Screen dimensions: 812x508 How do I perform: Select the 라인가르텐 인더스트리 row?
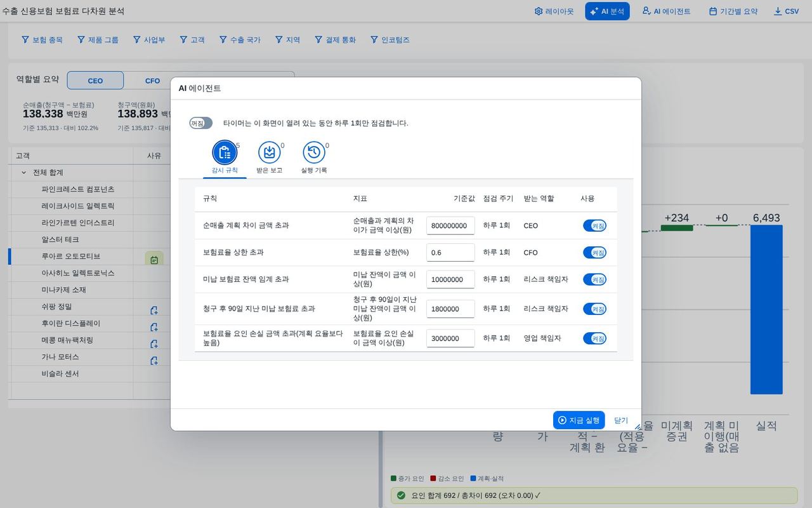point(78,223)
